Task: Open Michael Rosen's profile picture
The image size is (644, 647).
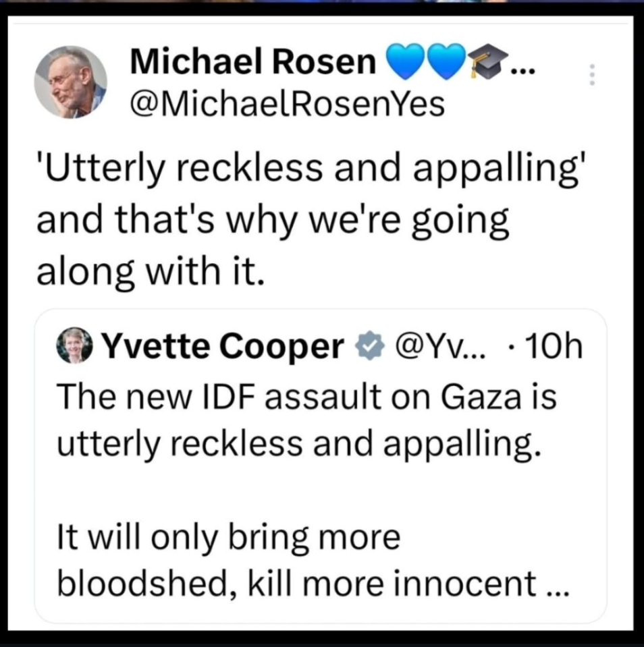Action: [x=70, y=82]
